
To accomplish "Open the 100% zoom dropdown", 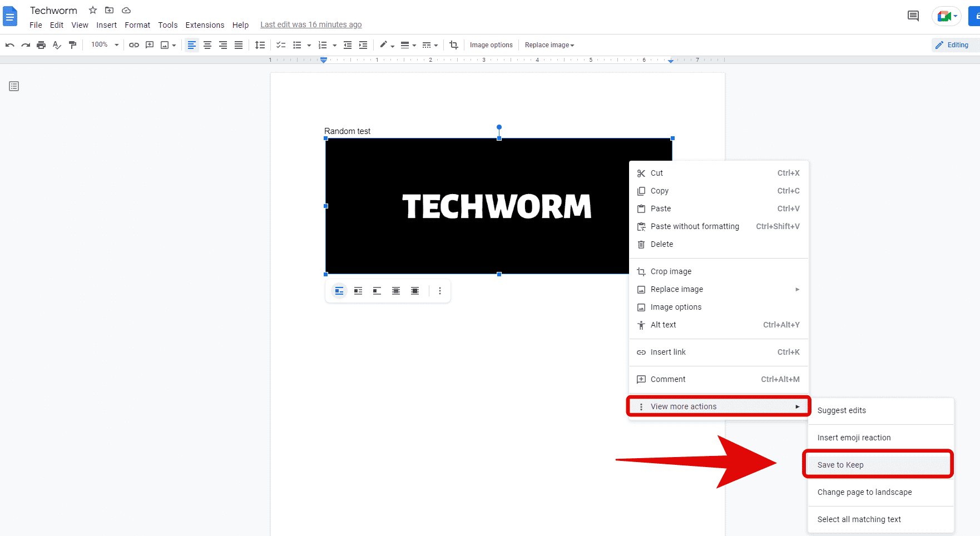I will [105, 45].
